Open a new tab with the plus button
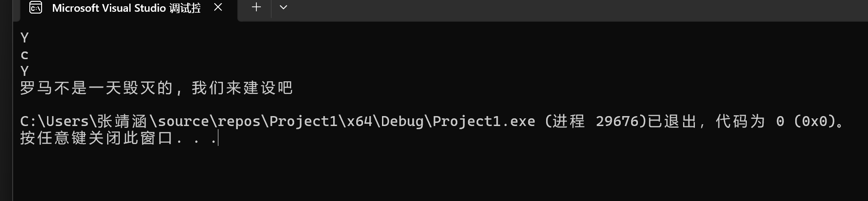868x201 pixels. tap(256, 7)
